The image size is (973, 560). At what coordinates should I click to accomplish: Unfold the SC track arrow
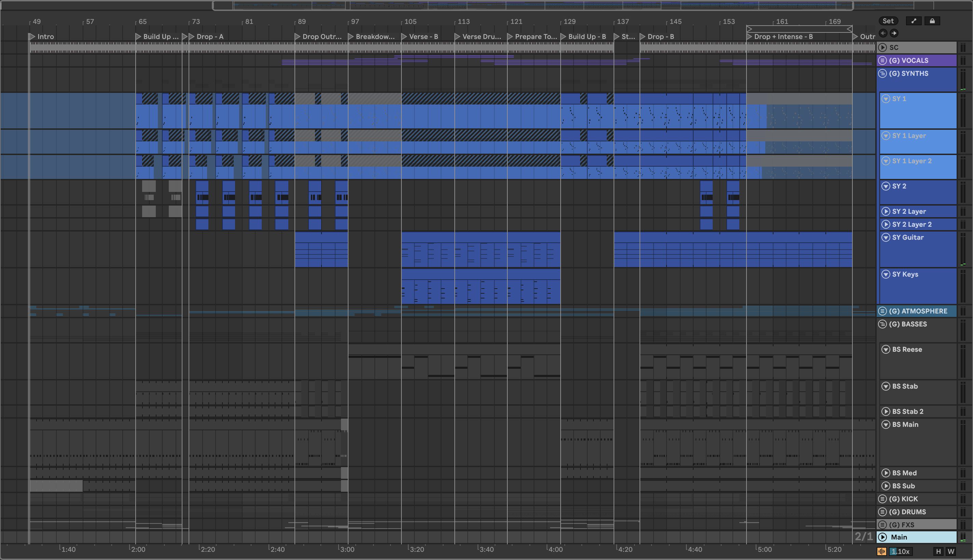883,48
